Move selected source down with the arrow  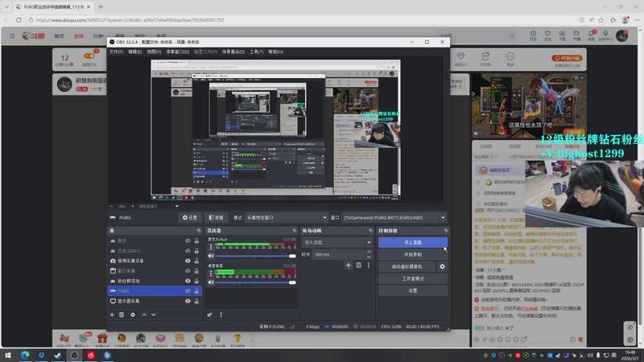click(x=154, y=315)
